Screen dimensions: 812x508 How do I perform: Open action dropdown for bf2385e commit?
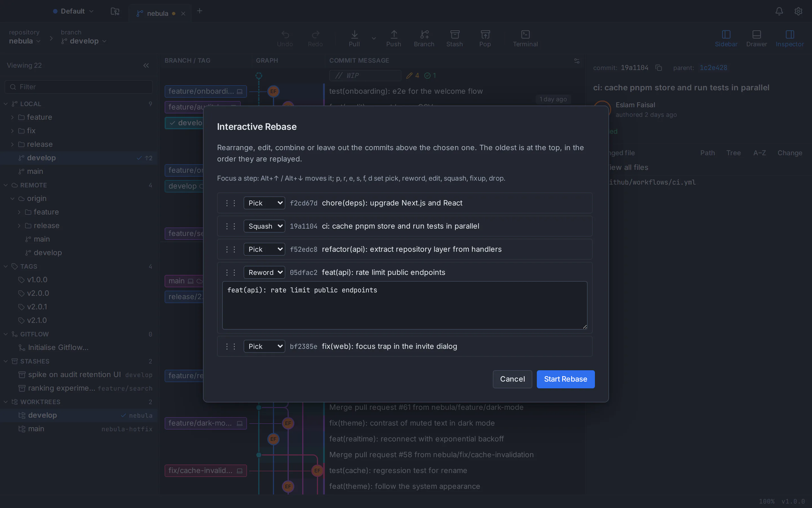[x=264, y=346]
